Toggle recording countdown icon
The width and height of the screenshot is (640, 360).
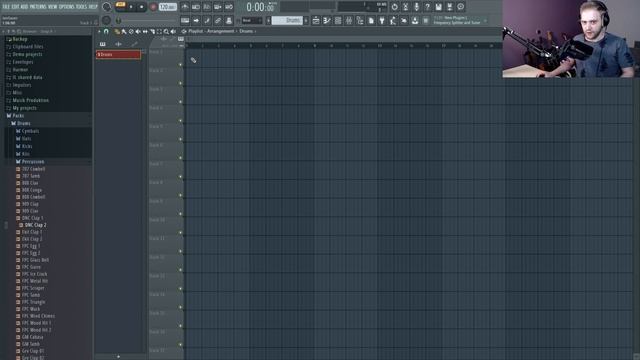click(207, 7)
